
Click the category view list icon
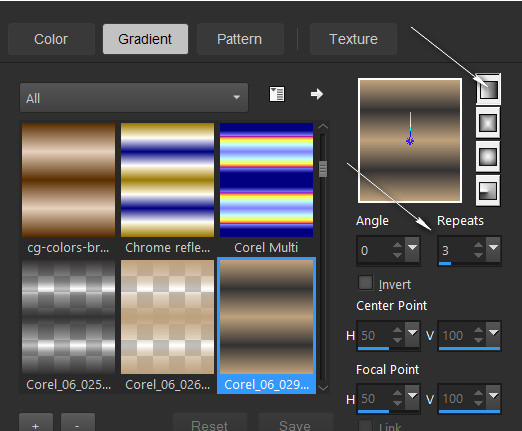tap(277, 94)
